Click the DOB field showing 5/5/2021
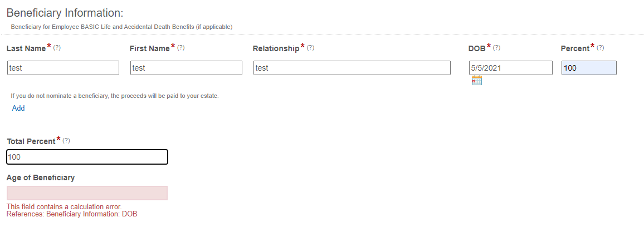The width and height of the screenshot is (644, 232). pyautogui.click(x=511, y=68)
